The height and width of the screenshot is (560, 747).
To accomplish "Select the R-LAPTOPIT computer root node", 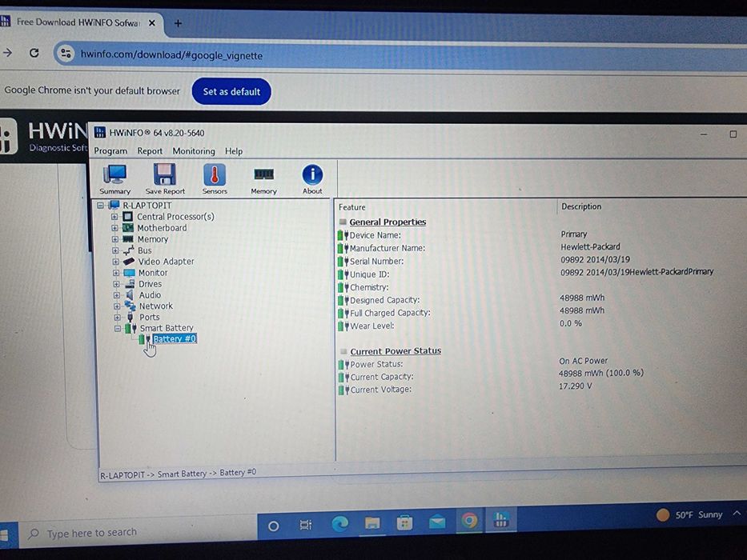I will (x=147, y=206).
